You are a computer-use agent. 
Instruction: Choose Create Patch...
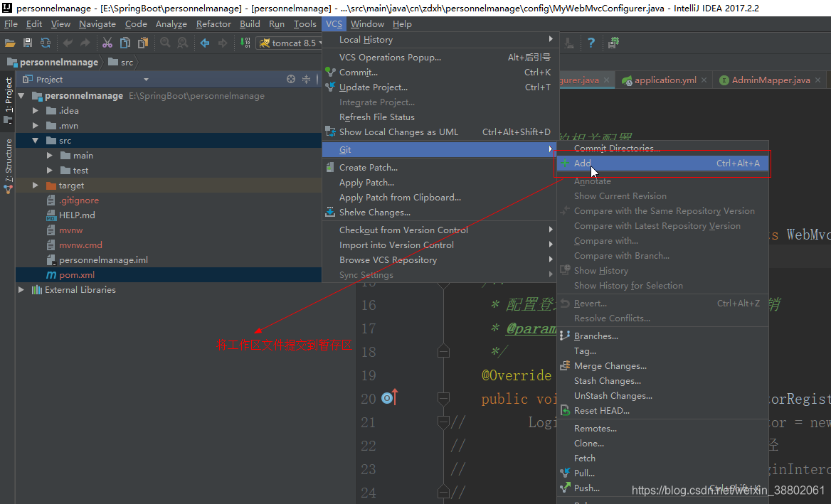(x=440, y=167)
